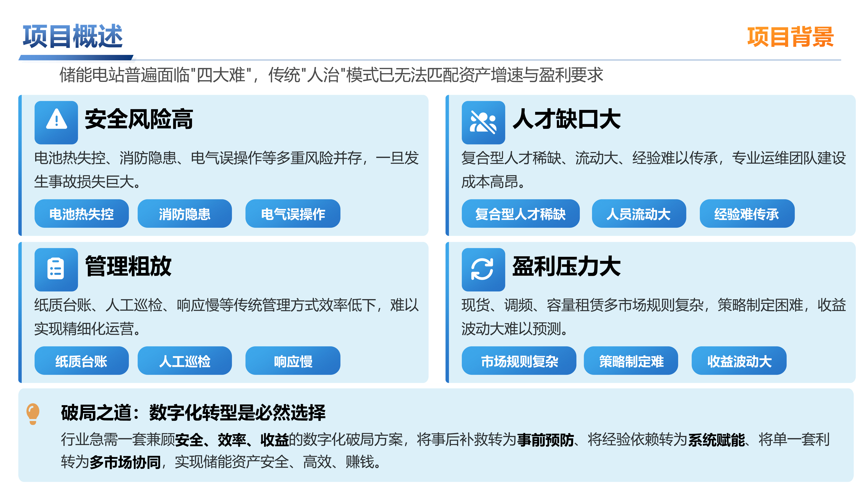Click the 项目概述 slide title
The image size is (868, 488).
pos(73,36)
